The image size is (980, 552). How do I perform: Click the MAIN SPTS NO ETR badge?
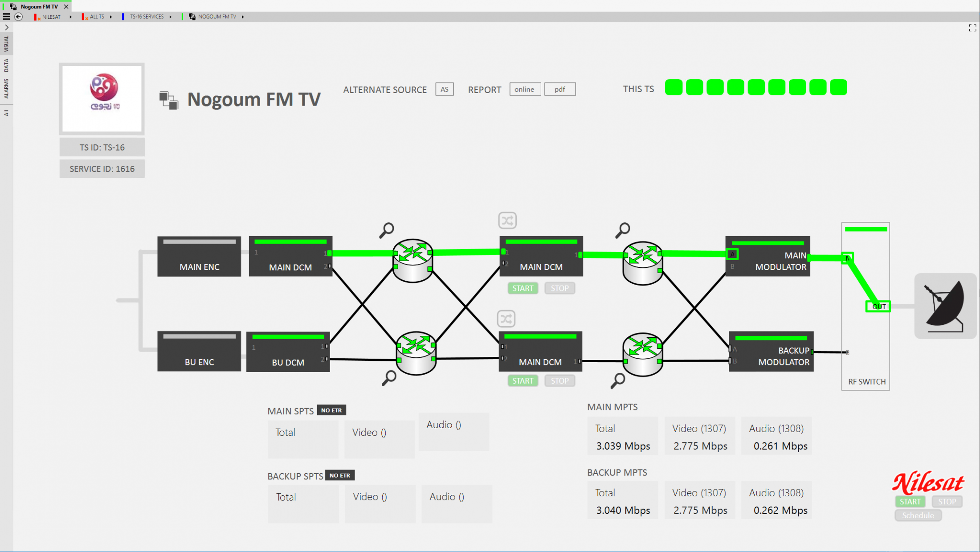coord(331,410)
